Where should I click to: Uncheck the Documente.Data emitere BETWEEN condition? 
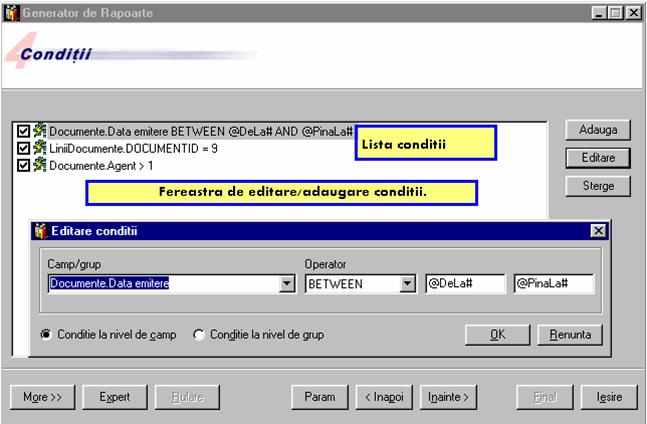pyautogui.click(x=24, y=130)
